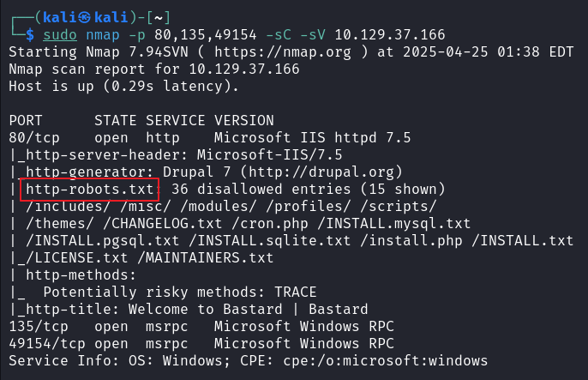Image resolution: width=588 pixels, height=380 pixels.
Task: Click the -sC flag in the command
Action: [279, 35]
